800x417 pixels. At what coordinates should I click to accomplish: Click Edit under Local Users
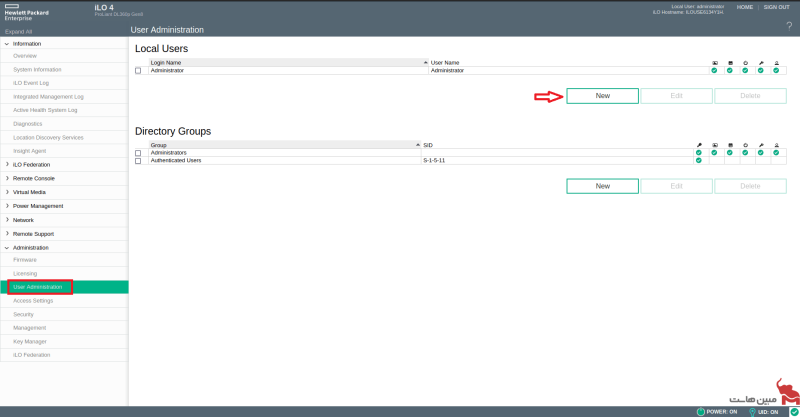tap(677, 96)
